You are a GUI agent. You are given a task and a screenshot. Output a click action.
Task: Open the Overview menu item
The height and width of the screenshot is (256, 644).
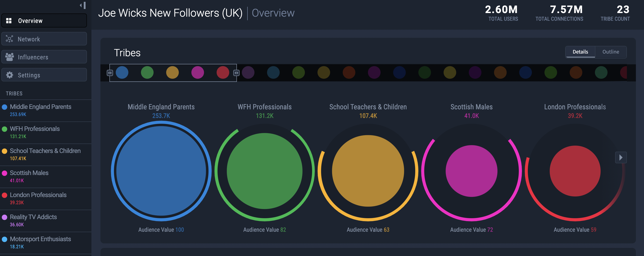click(44, 21)
